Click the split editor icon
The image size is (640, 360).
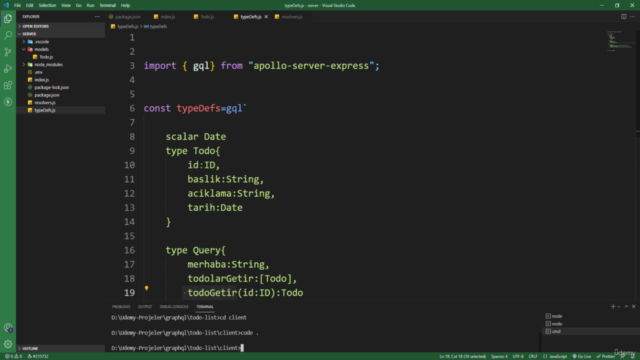(x=624, y=17)
